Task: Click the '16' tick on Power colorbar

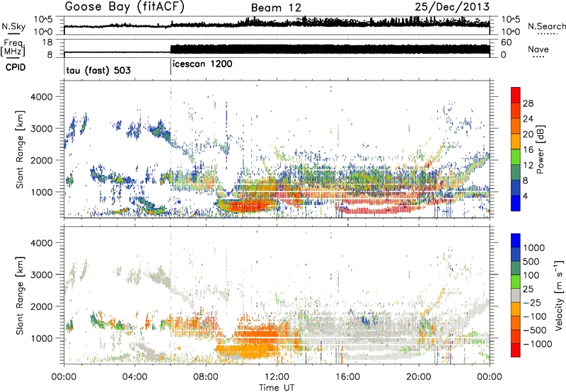Action: [528, 150]
